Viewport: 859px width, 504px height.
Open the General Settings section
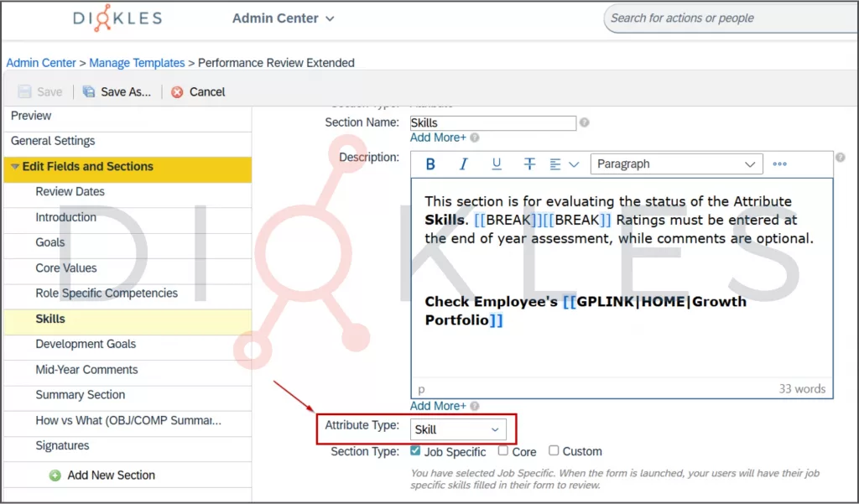(x=53, y=141)
